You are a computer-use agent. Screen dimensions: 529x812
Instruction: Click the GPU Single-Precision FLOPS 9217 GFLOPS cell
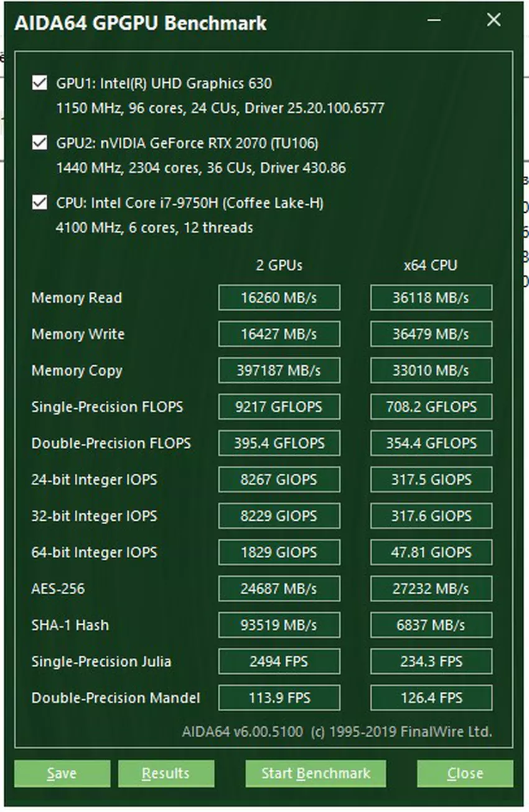tap(279, 407)
